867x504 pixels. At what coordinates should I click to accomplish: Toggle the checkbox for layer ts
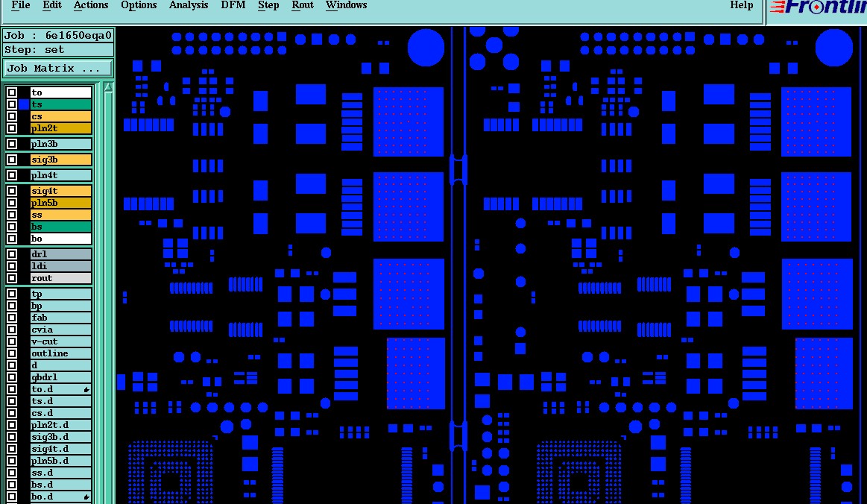click(x=12, y=104)
